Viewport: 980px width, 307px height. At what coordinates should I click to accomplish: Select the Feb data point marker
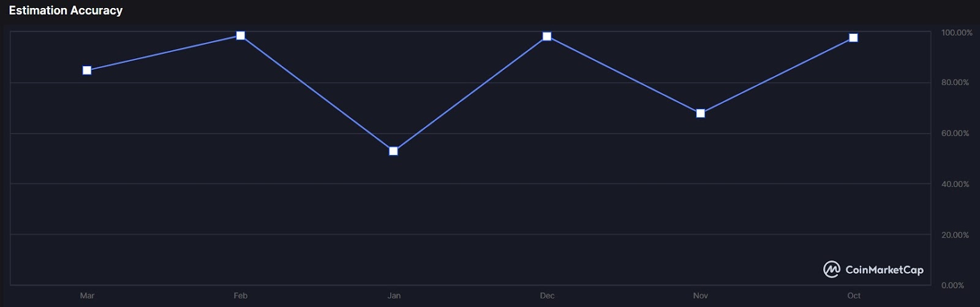241,36
